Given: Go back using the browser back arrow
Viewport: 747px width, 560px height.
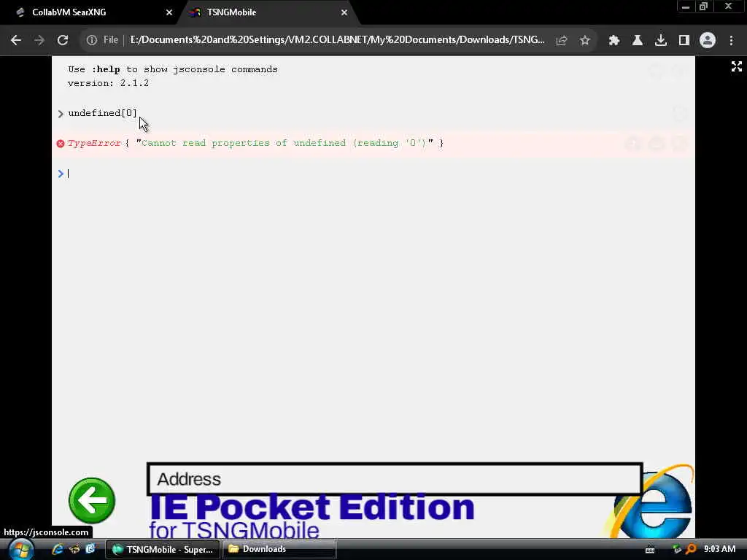Looking at the screenshot, I should tap(16, 41).
